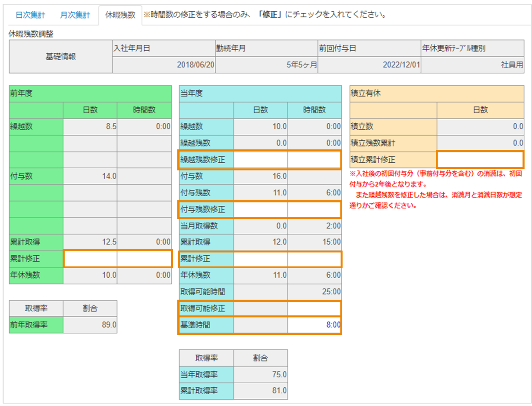
Task: Focus 当年度 繰越残数修正 日数 field
Action: (x=261, y=160)
